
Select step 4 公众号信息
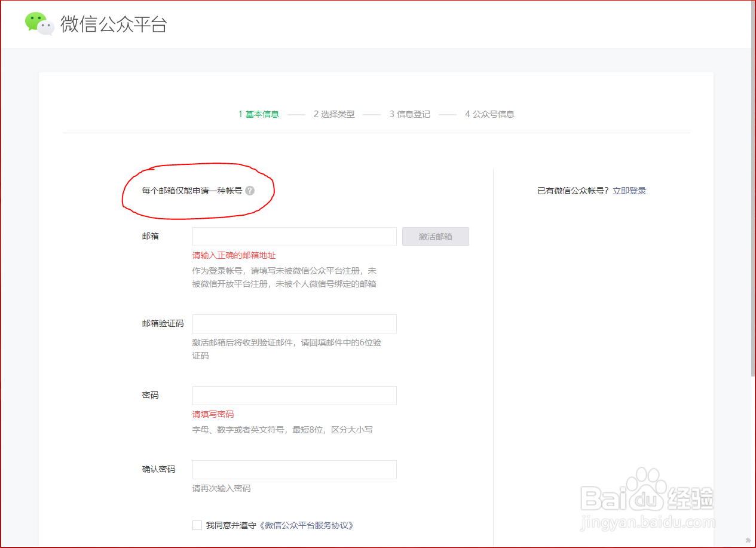[x=489, y=114]
